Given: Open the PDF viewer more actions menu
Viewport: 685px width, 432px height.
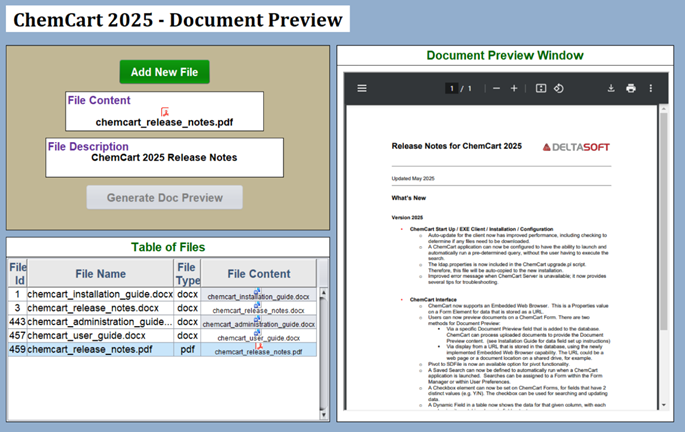Looking at the screenshot, I should pos(651,88).
